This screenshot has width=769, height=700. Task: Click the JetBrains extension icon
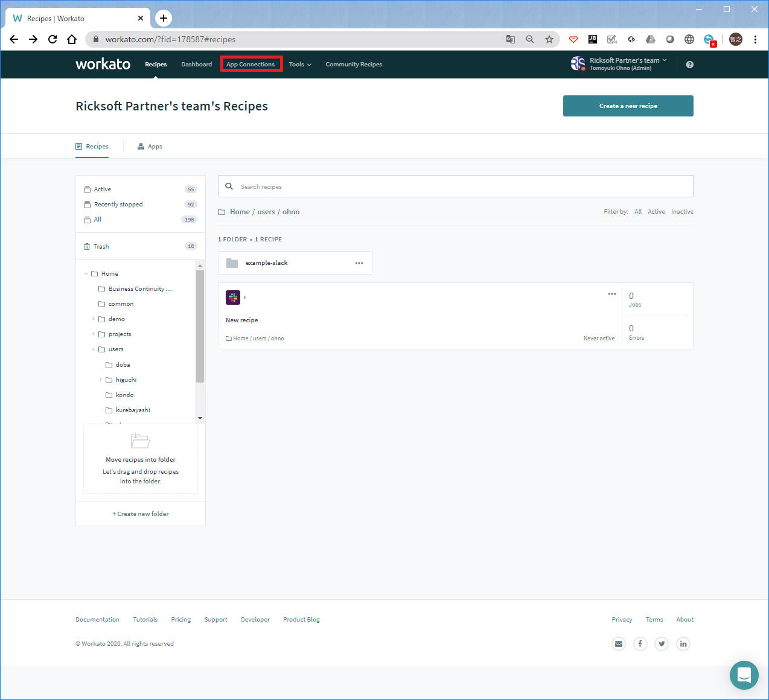click(593, 39)
